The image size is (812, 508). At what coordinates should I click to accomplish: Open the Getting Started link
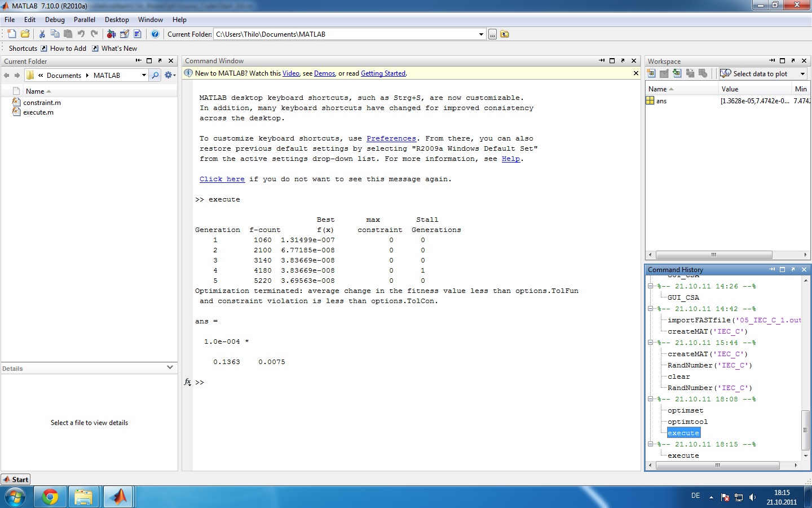(383, 73)
